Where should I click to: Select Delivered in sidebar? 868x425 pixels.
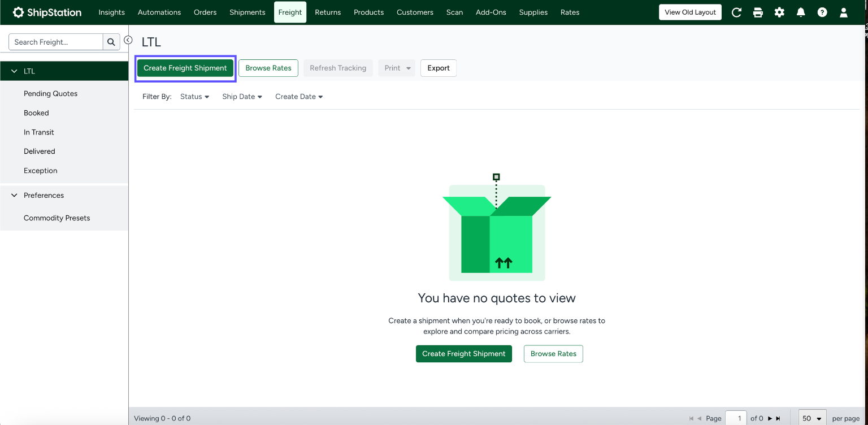(40, 151)
